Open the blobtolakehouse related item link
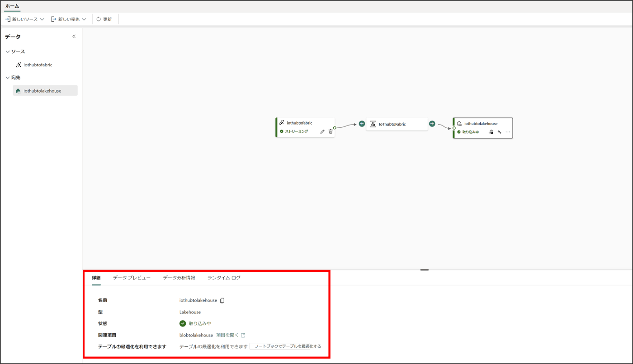 (x=196, y=335)
